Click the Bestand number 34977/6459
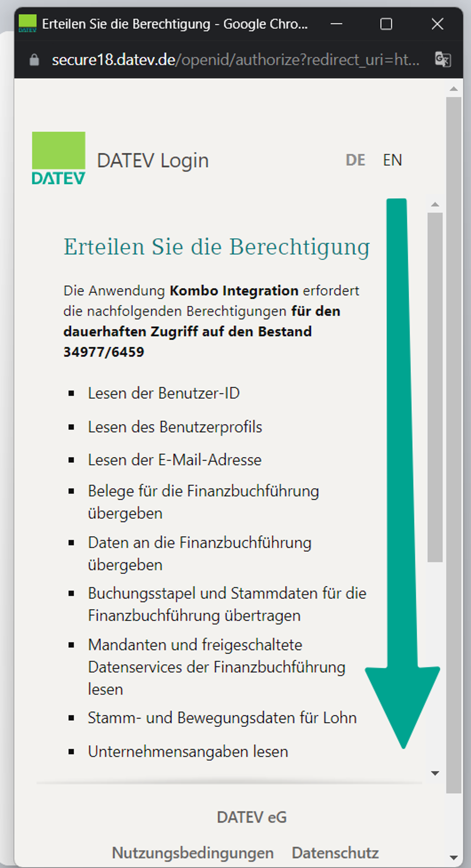Image resolution: width=471 pixels, height=868 pixels. (104, 352)
